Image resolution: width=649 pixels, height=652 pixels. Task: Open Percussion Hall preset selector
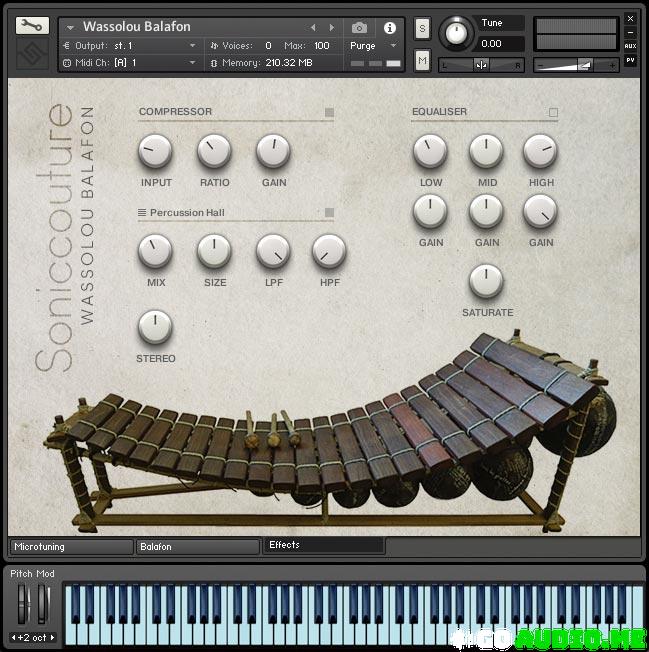pyautogui.click(x=187, y=212)
